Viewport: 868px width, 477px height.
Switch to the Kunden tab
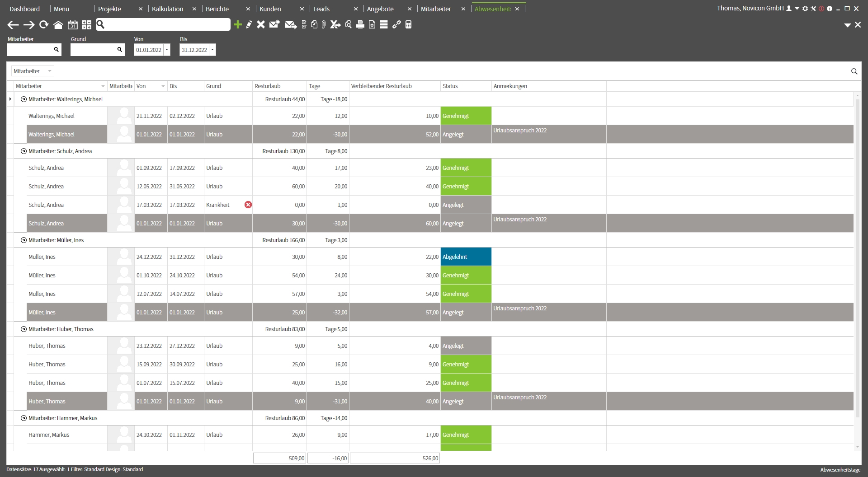pyautogui.click(x=270, y=9)
